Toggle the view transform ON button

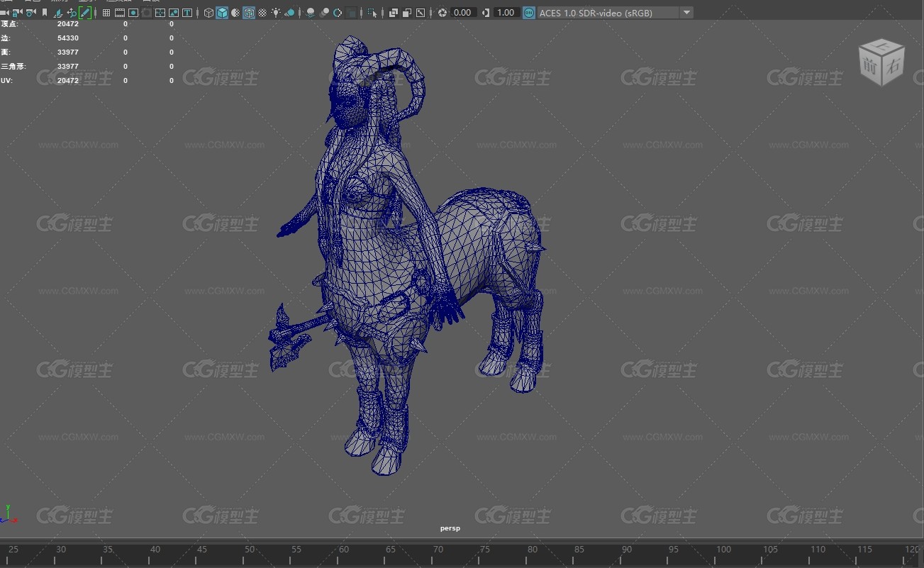pyautogui.click(x=529, y=13)
